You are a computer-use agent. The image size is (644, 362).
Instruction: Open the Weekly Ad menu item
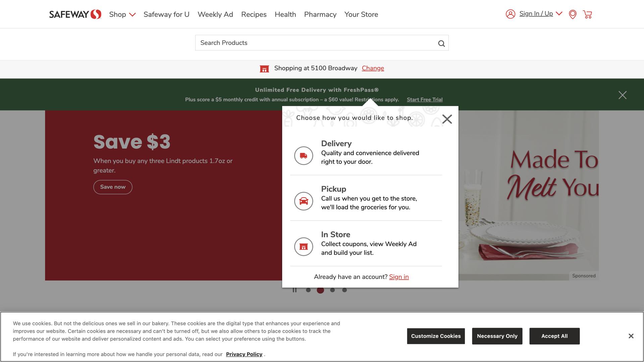[215, 14]
